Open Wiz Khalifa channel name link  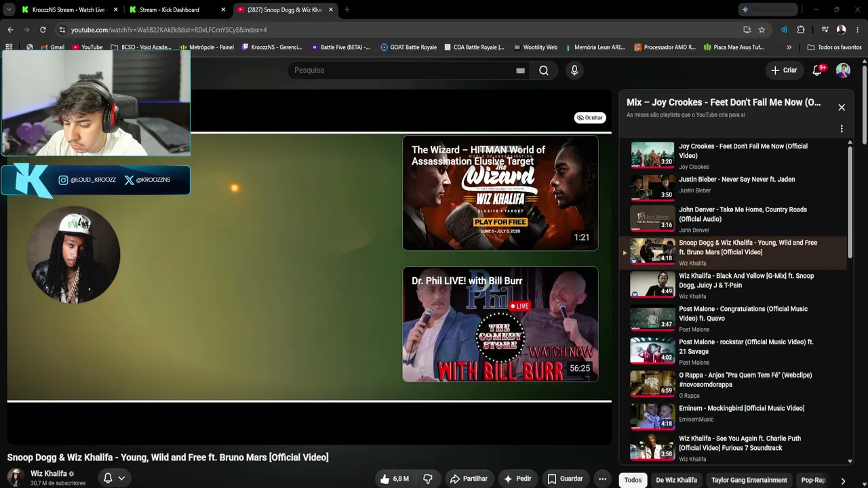49,474
